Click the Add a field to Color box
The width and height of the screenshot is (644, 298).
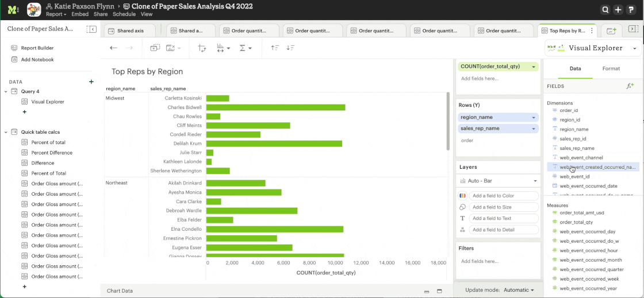(x=498, y=196)
